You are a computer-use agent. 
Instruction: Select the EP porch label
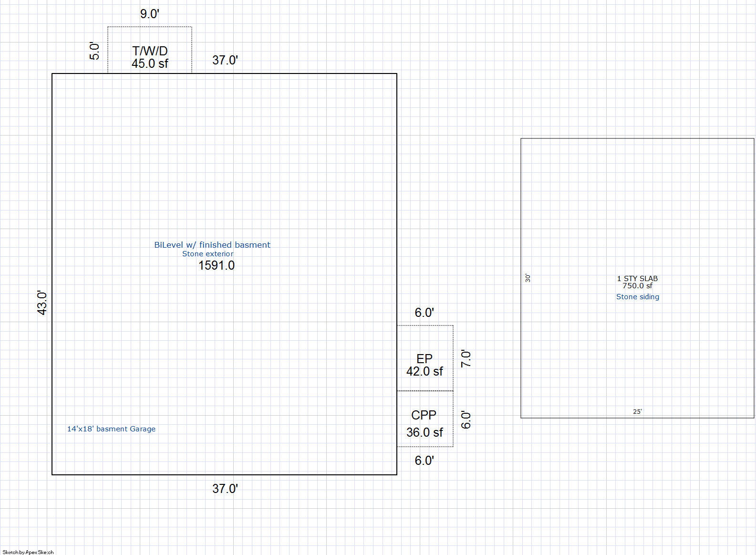425,359
